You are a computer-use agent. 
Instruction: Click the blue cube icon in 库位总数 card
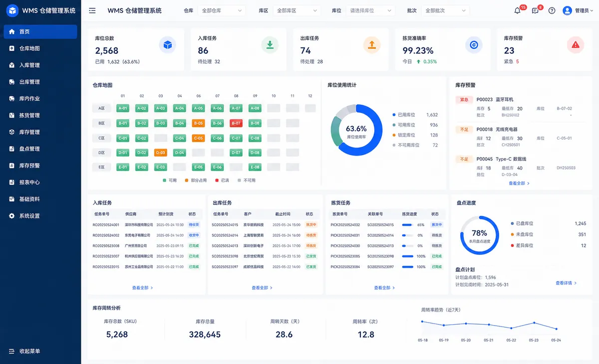(168, 45)
